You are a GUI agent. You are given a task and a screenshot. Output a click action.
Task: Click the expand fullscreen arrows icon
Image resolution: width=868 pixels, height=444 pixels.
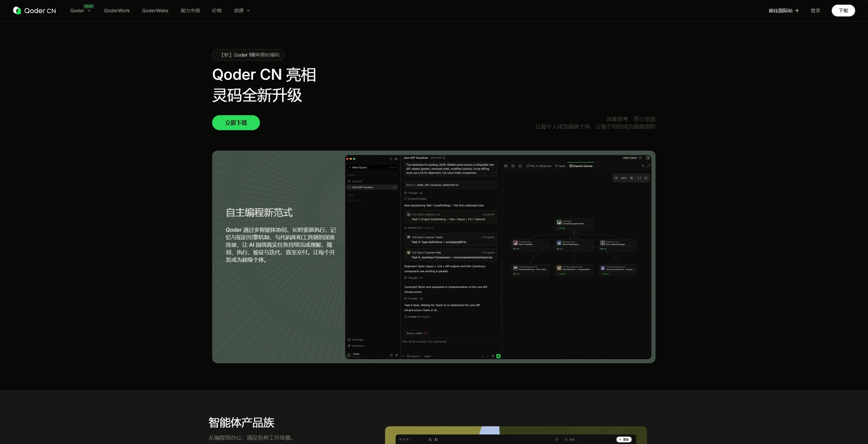click(649, 166)
